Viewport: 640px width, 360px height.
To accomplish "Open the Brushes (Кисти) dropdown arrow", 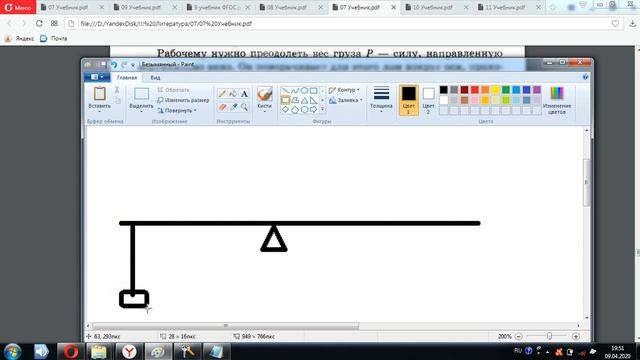I will click(264, 111).
